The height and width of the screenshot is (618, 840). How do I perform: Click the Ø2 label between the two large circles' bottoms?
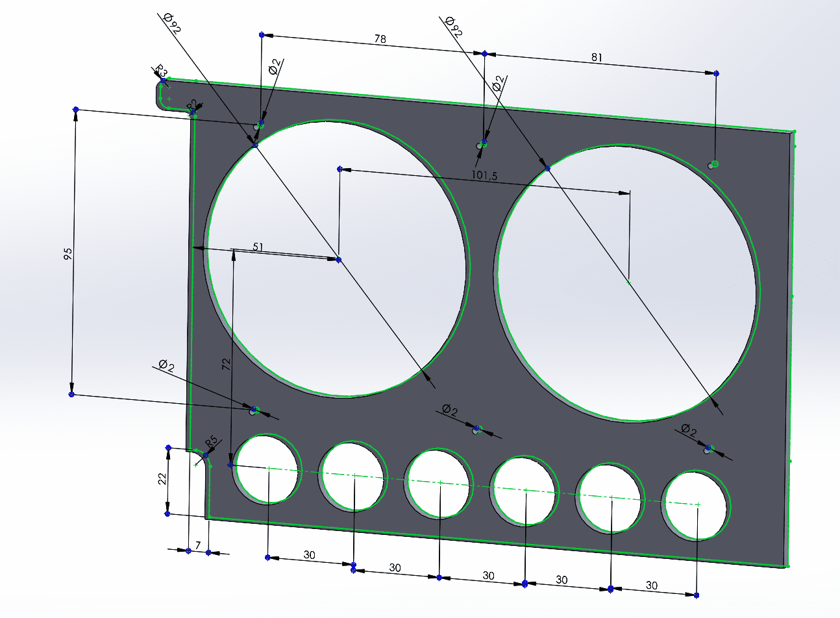tap(450, 410)
